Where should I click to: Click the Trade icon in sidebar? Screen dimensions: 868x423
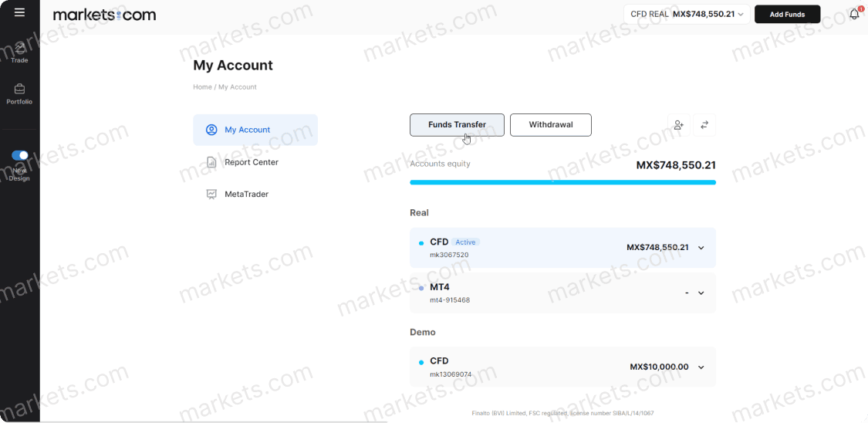click(x=19, y=47)
